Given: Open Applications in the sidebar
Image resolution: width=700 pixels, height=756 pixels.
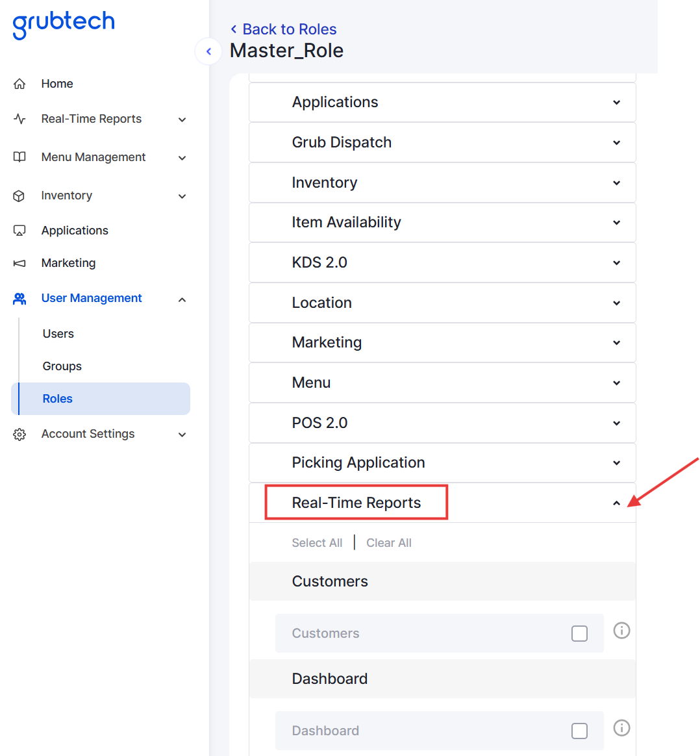Looking at the screenshot, I should pos(75,231).
